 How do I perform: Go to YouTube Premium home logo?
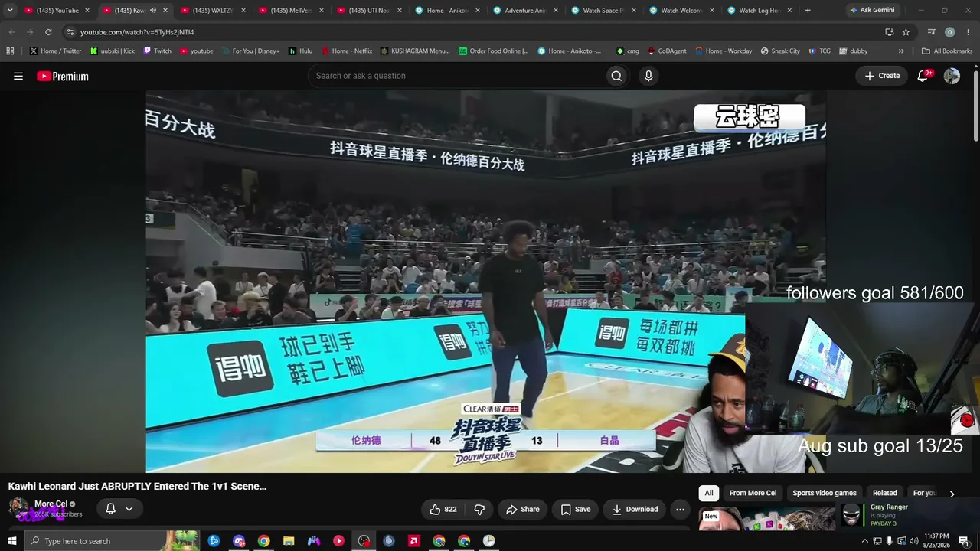click(63, 76)
